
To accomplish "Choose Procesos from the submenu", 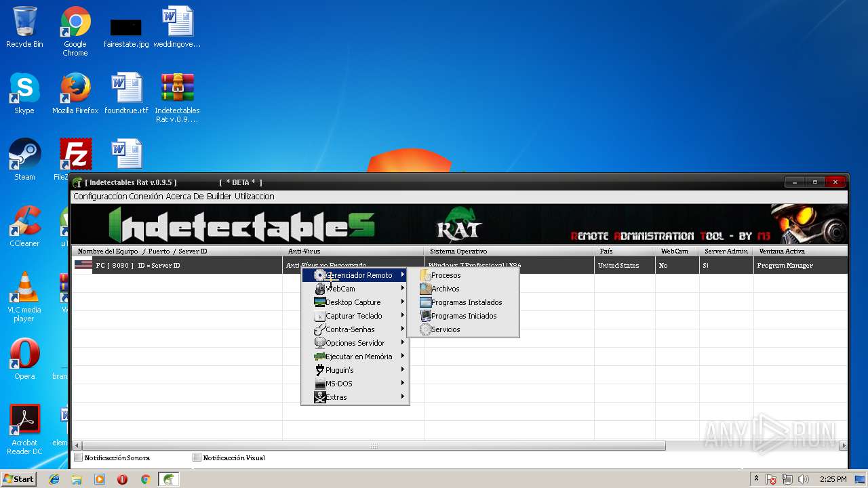I will click(463, 275).
